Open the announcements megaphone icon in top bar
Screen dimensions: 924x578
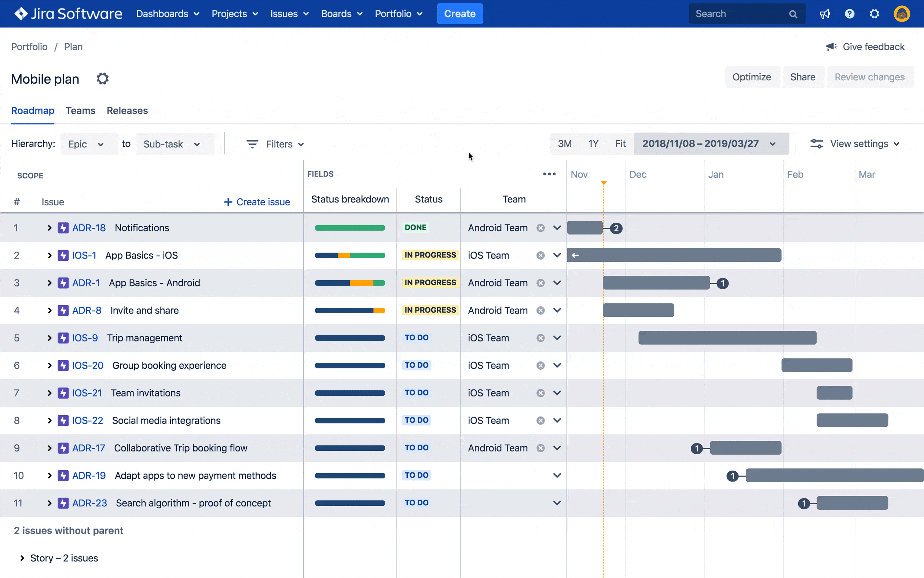point(825,13)
